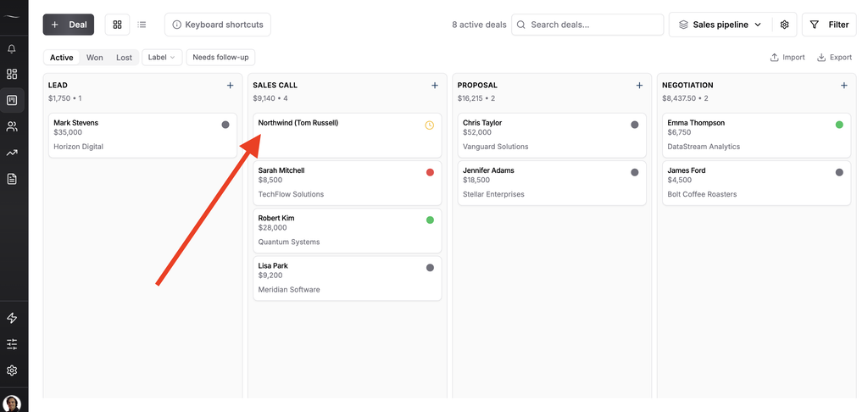868x412 pixels.
Task: Click the green status dot on Robert Kim
Action: pos(430,220)
